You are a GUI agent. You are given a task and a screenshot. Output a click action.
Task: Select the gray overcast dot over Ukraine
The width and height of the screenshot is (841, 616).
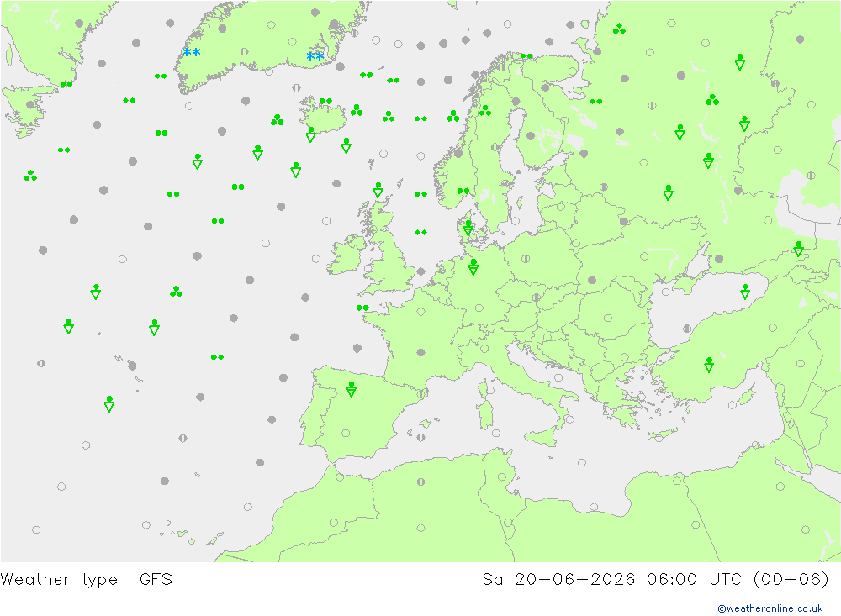592,281
